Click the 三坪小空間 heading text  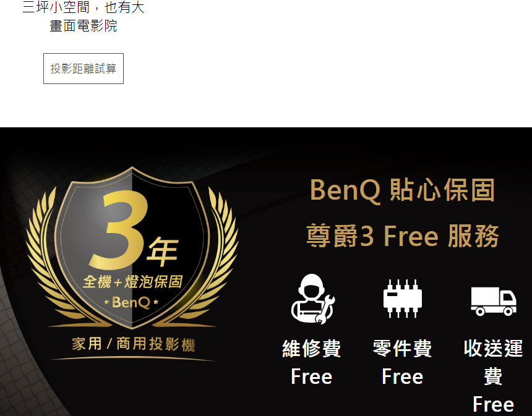pyautogui.click(x=84, y=16)
